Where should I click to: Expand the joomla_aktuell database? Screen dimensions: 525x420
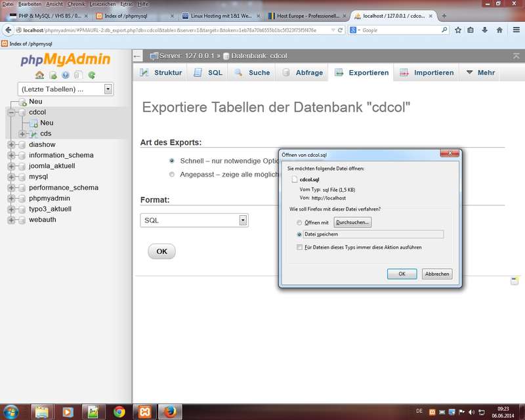tap(11, 166)
